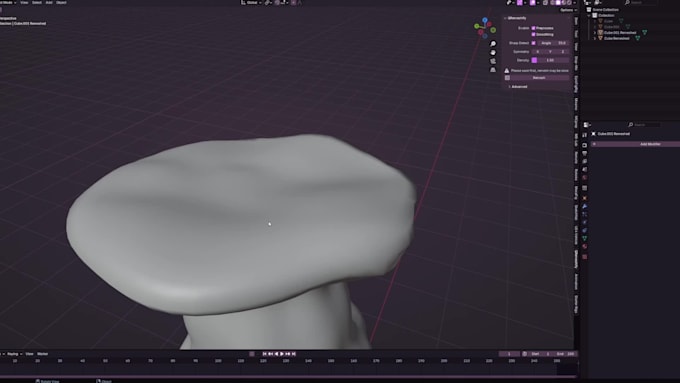Toggle the Preprocess checkbox

point(533,28)
